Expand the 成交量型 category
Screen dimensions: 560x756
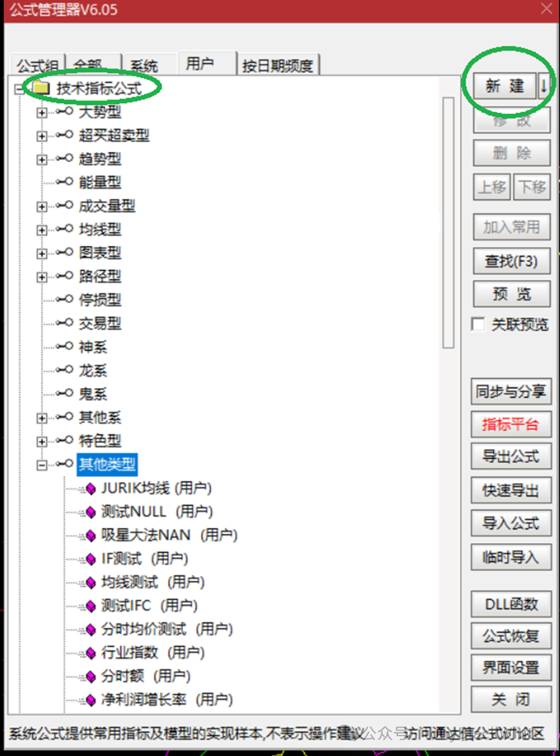pyautogui.click(x=42, y=207)
